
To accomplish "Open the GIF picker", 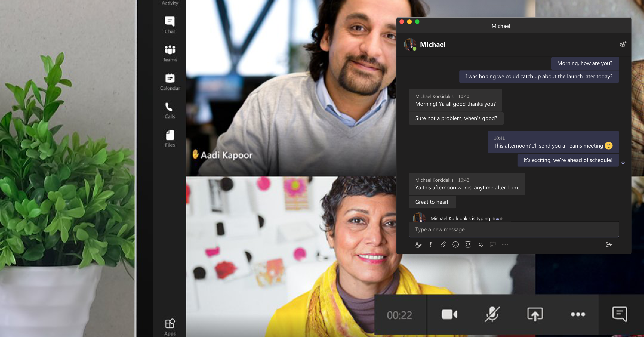I will 468,245.
